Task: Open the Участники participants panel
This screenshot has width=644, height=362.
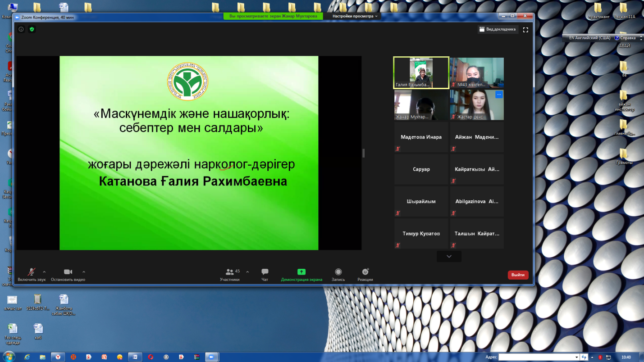Action: point(230,275)
